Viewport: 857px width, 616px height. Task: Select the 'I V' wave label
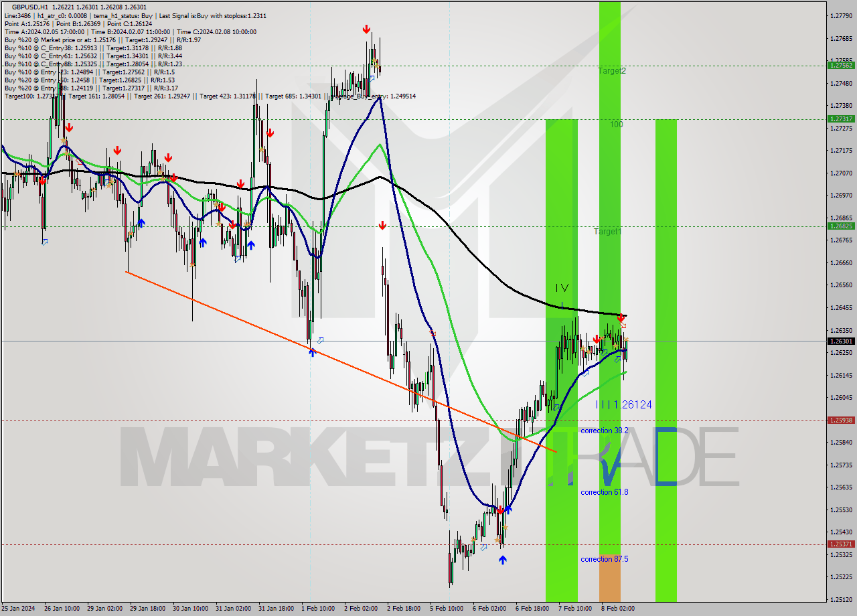pyautogui.click(x=562, y=288)
